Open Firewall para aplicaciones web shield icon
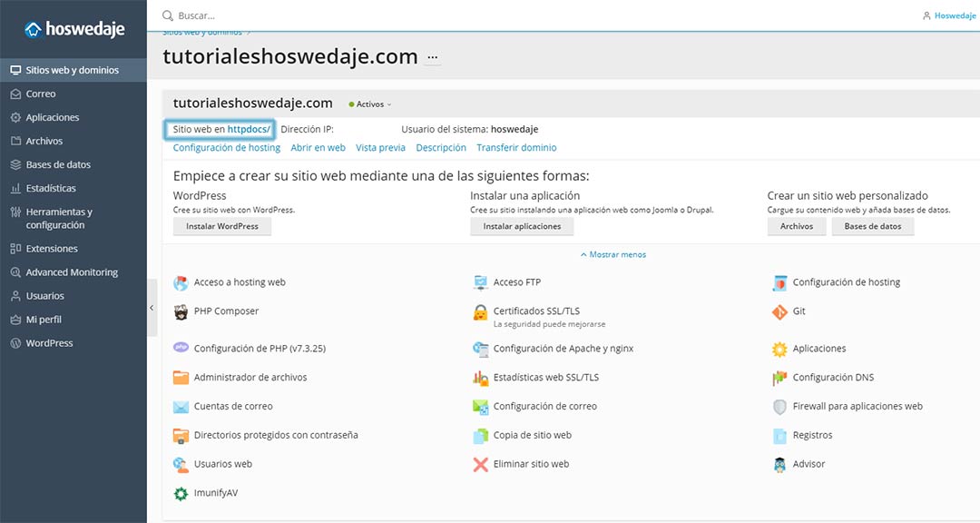This screenshot has width=980, height=523. 779,407
